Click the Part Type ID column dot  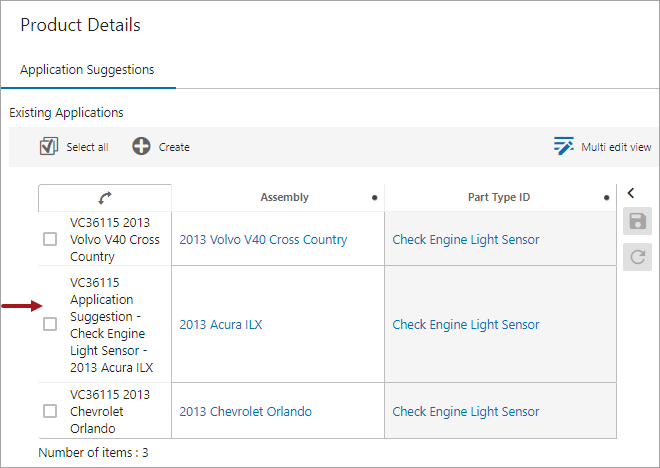click(607, 197)
